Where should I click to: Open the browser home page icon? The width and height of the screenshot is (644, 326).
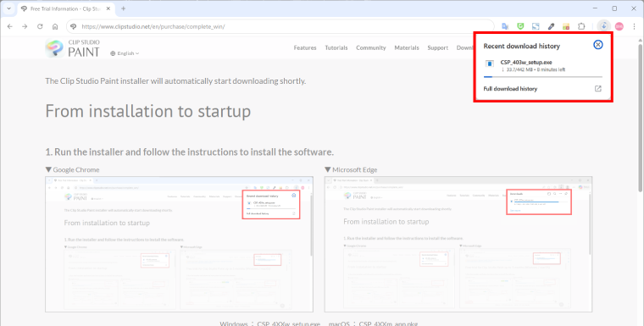[x=55, y=26]
